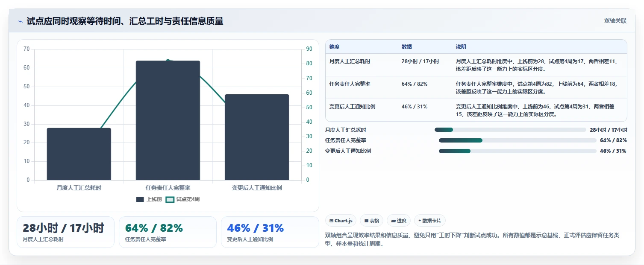Click the Chart.js chip

[341, 221]
